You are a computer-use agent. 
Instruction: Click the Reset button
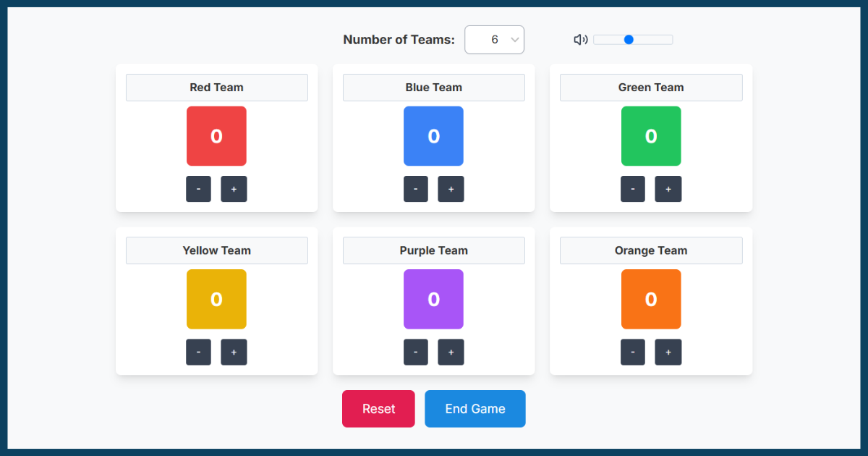point(378,409)
